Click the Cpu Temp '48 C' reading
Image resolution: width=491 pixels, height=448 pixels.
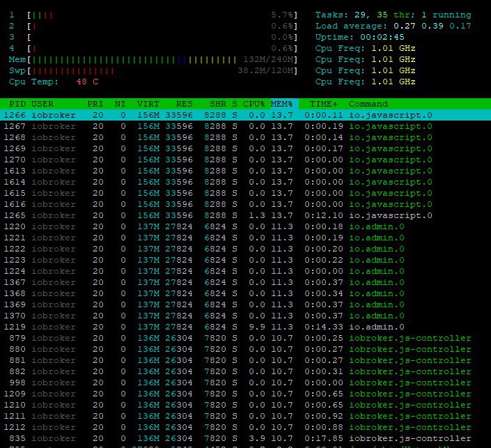click(87, 82)
